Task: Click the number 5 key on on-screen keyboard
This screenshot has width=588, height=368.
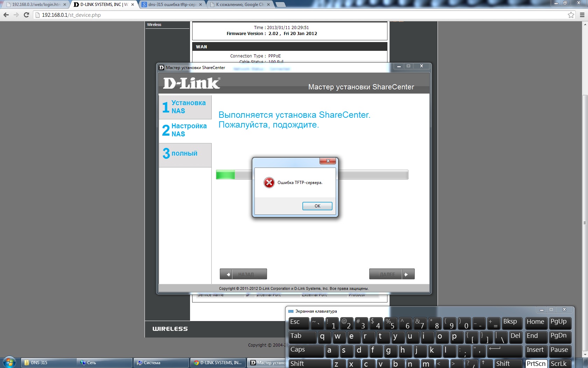Action: [391, 323]
